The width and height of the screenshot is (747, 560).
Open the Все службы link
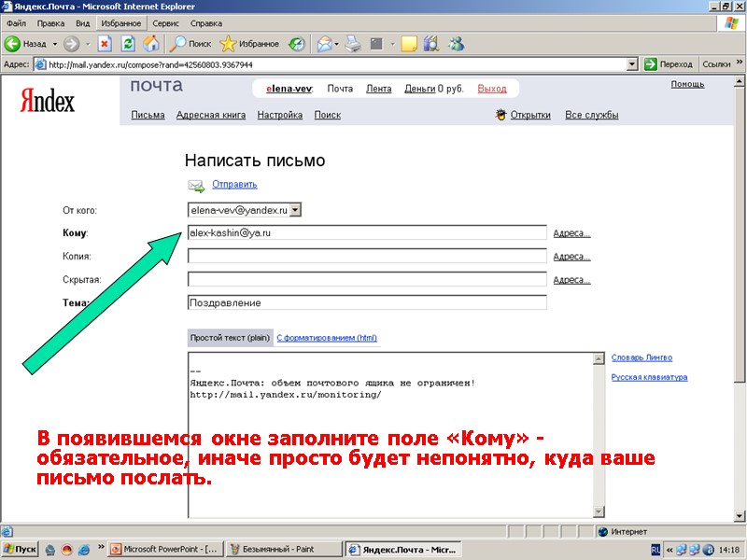(x=592, y=115)
